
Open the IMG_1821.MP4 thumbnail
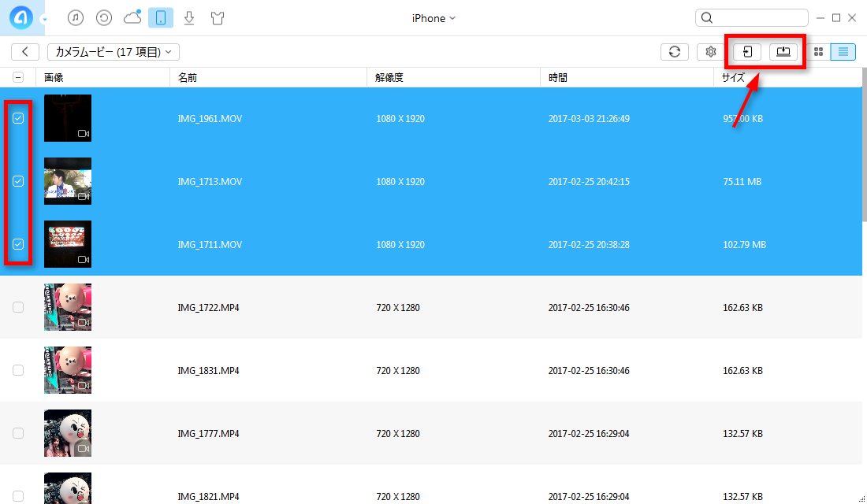[x=68, y=488]
